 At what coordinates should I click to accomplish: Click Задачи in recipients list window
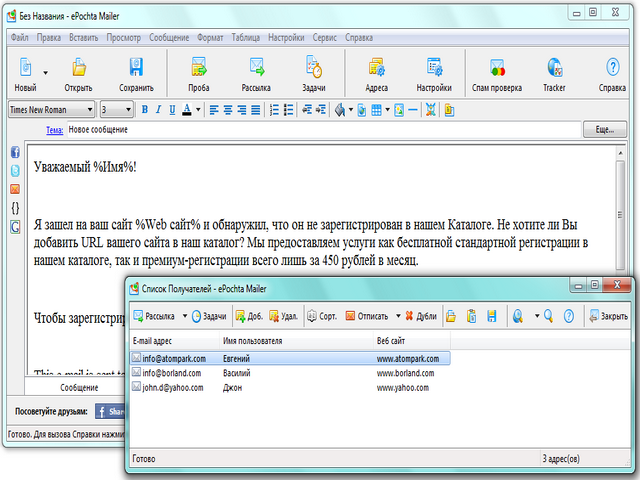209,316
